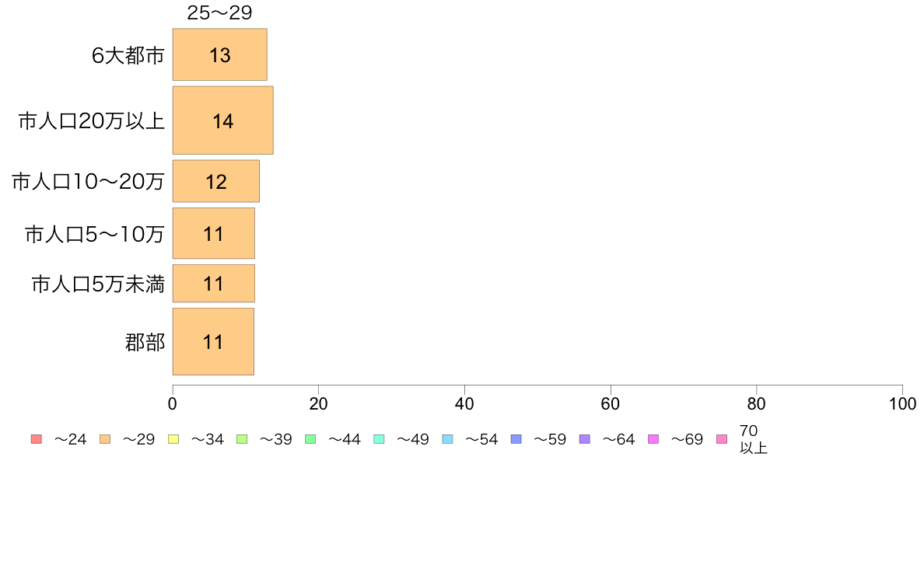924x572 pixels.
Task: Click the 6大都市 bar showing 13
Action: (x=220, y=54)
